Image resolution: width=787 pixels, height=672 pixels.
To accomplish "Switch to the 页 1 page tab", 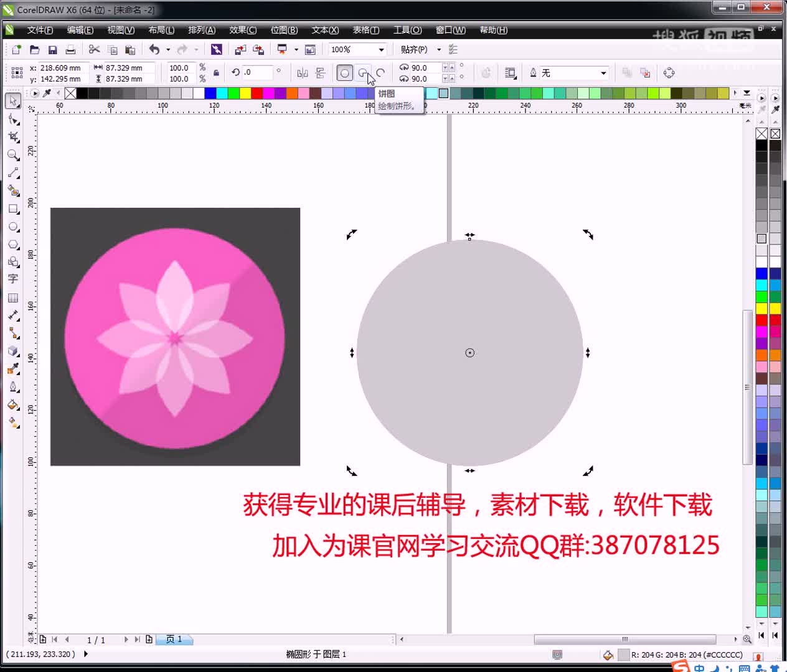I will coord(174,639).
